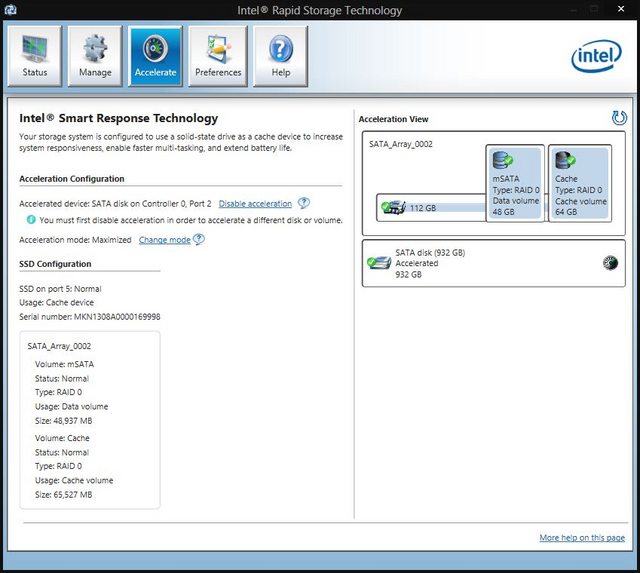640x573 pixels.
Task: Click 'Acceleration mode: Maximized' text
Action: (x=75, y=240)
